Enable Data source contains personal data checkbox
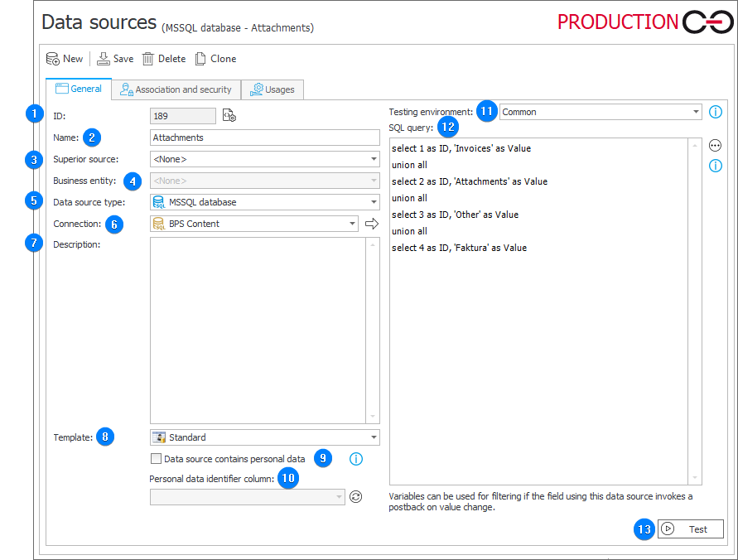 [156, 459]
